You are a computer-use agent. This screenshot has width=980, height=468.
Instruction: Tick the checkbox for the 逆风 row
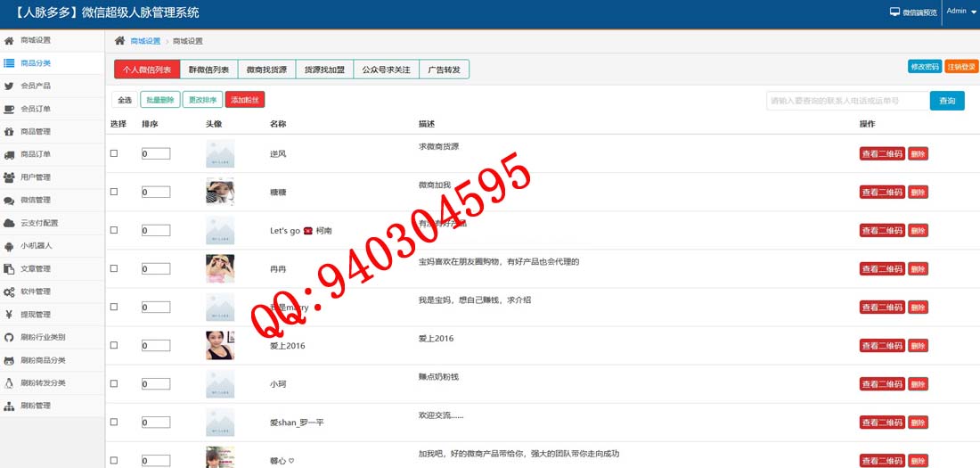[114, 153]
